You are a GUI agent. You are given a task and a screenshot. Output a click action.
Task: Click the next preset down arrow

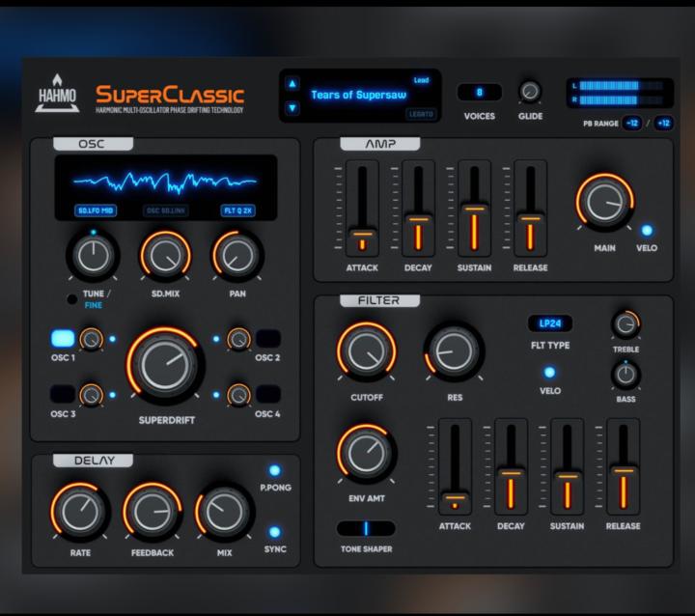tap(292, 108)
